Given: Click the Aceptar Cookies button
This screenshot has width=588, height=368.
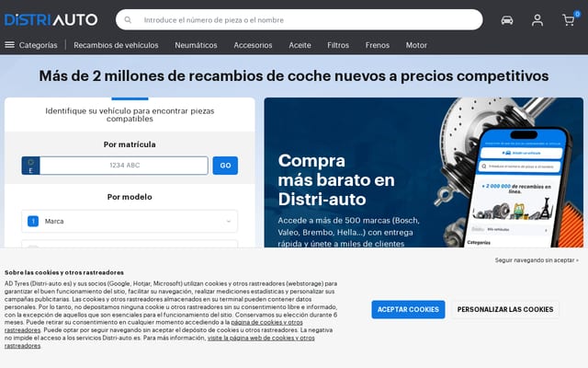Looking at the screenshot, I should pyautogui.click(x=408, y=309).
